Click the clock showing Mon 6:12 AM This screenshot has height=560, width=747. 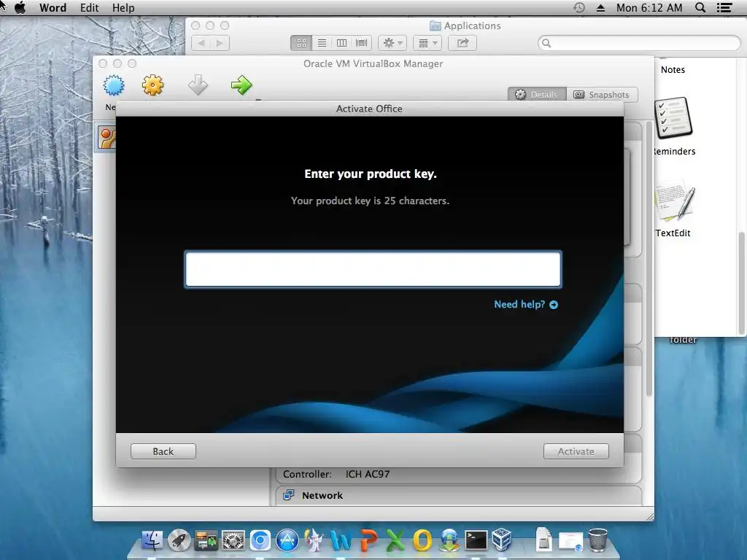649,7
